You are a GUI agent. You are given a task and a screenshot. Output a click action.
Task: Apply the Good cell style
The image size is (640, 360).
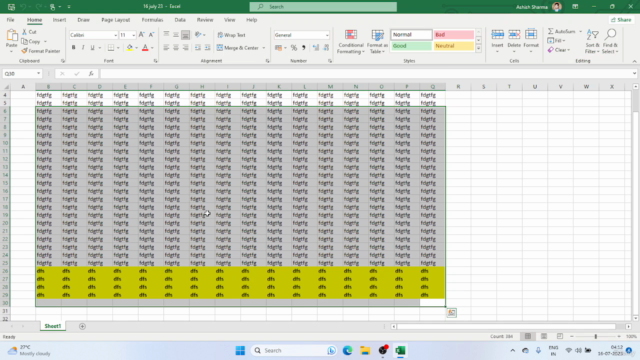[x=411, y=46]
